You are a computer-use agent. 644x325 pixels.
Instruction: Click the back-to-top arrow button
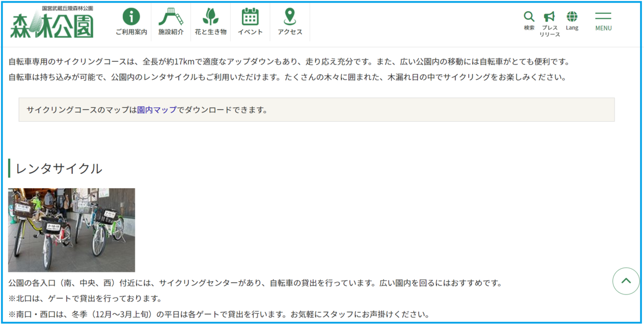coord(626,281)
